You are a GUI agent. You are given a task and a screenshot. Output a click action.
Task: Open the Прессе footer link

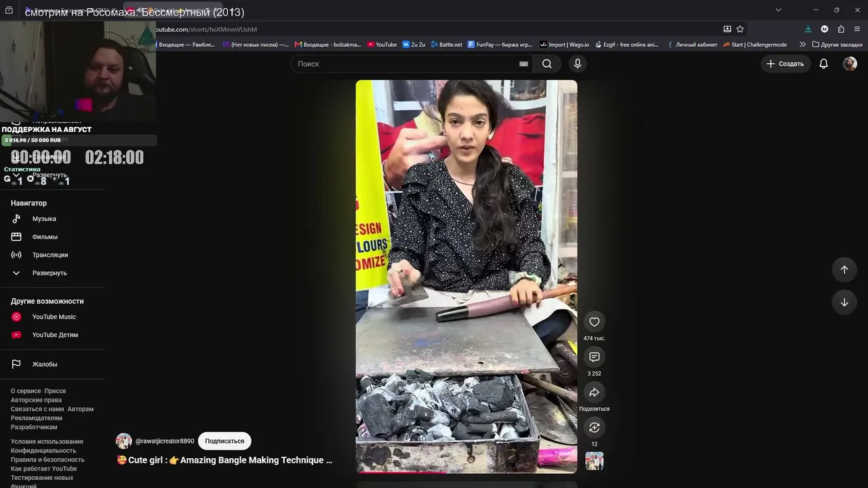[55, 391]
